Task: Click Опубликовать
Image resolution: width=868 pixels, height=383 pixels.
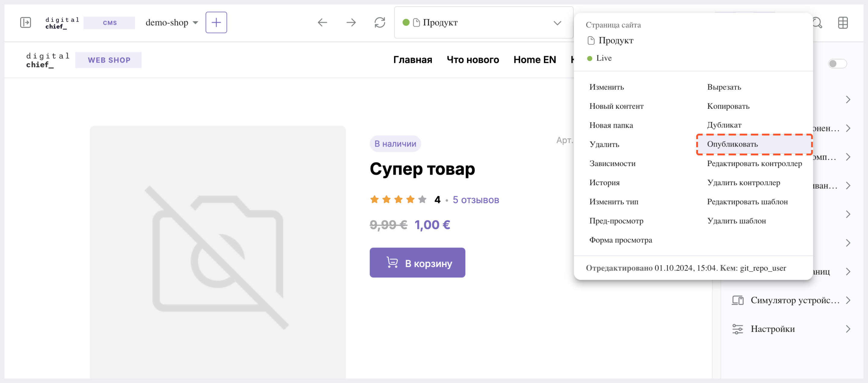Action: click(x=754, y=145)
